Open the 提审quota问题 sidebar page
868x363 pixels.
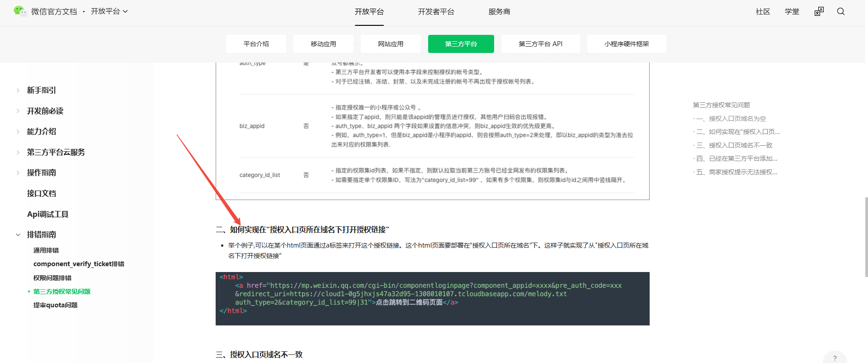click(56, 305)
